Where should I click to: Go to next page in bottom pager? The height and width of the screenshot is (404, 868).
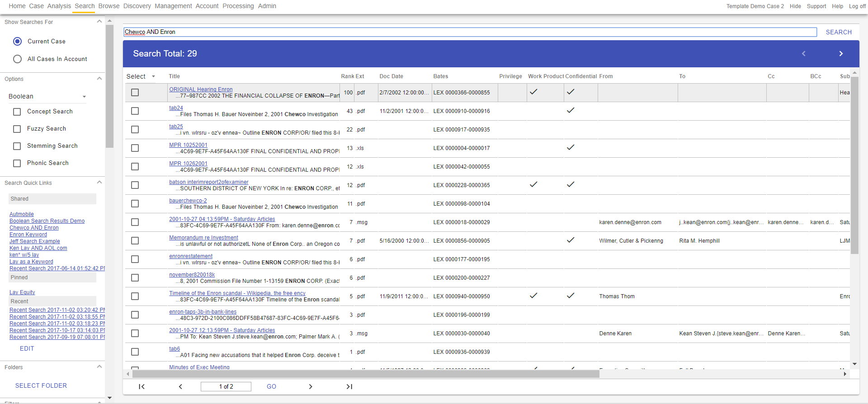click(x=310, y=386)
